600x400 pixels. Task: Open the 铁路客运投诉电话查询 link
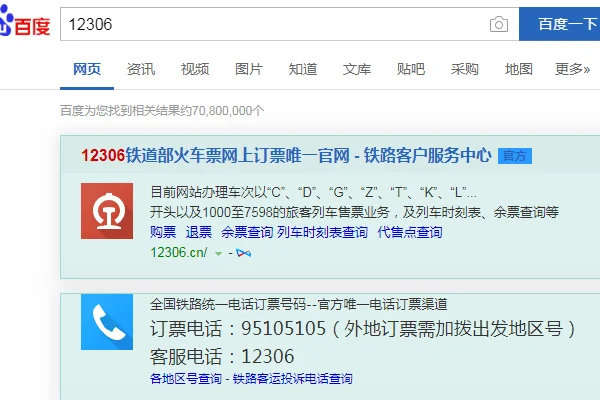coord(293,379)
